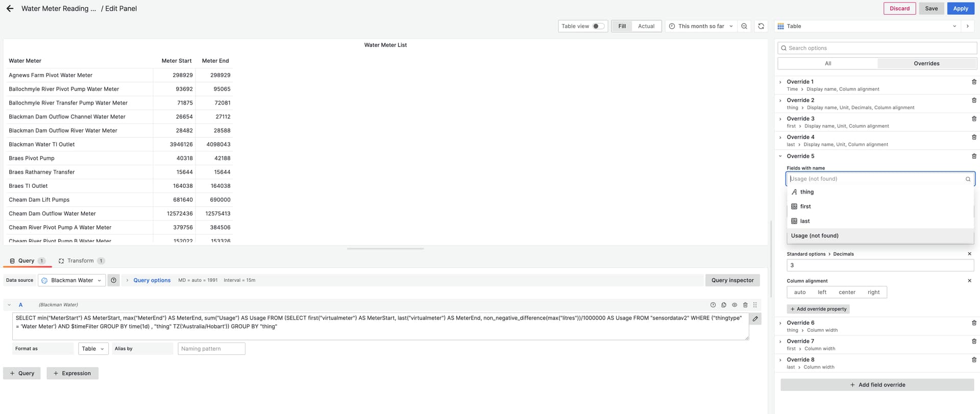Add a new Query
This screenshot has height=414, width=980.
click(22, 373)
